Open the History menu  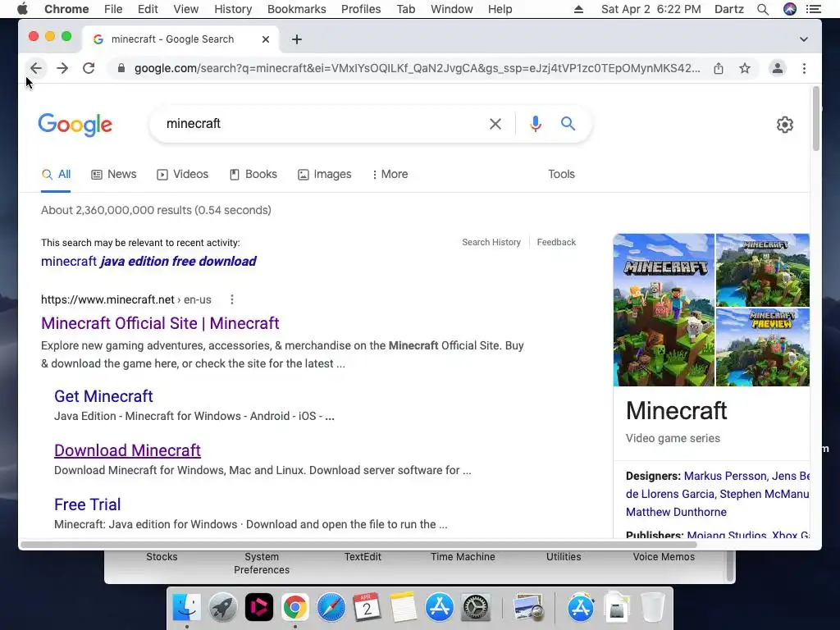(x=232, y=9)
